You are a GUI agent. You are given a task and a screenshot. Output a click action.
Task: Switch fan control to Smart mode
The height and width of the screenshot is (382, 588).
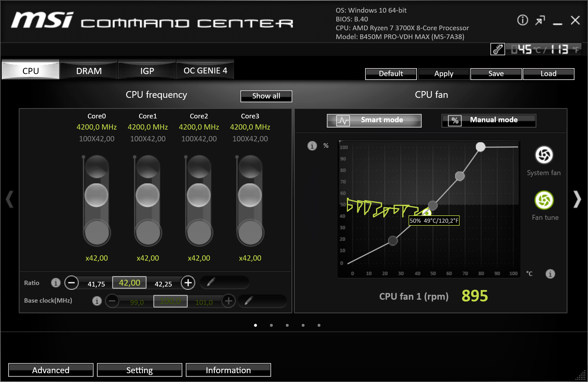[x=374, y=120]
